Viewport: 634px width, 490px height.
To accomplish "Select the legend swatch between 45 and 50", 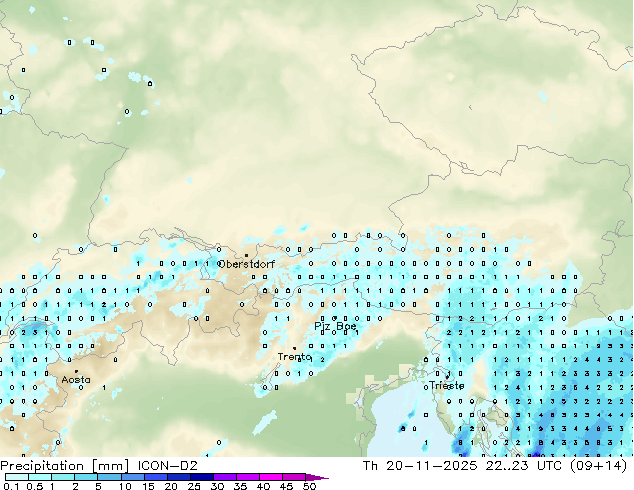I will click(294, 477).
